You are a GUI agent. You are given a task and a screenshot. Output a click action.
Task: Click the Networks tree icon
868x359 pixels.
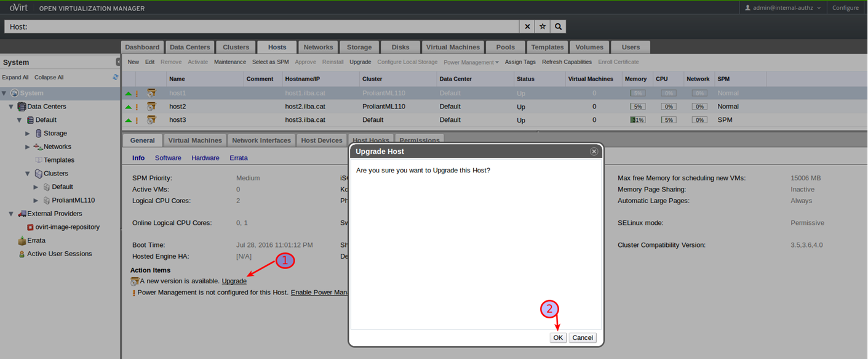[38, 147]
